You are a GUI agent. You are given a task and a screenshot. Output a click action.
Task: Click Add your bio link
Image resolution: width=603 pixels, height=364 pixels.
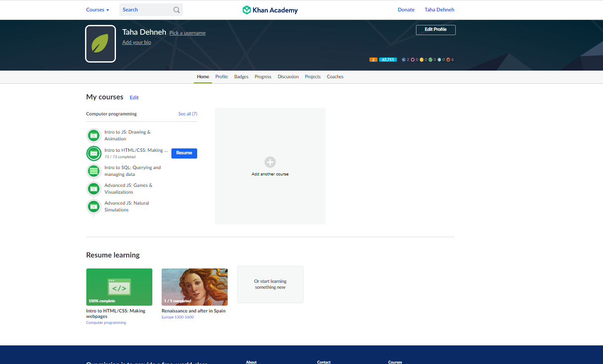tap(137, 42)
